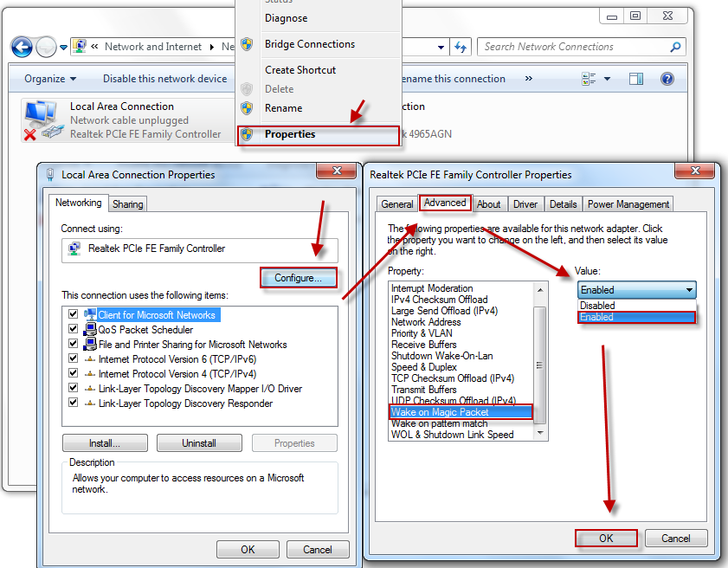Select Wake on Magic Packet property
Screen dimensions: 728x568
pyautogui.click(x=461, y=412)
